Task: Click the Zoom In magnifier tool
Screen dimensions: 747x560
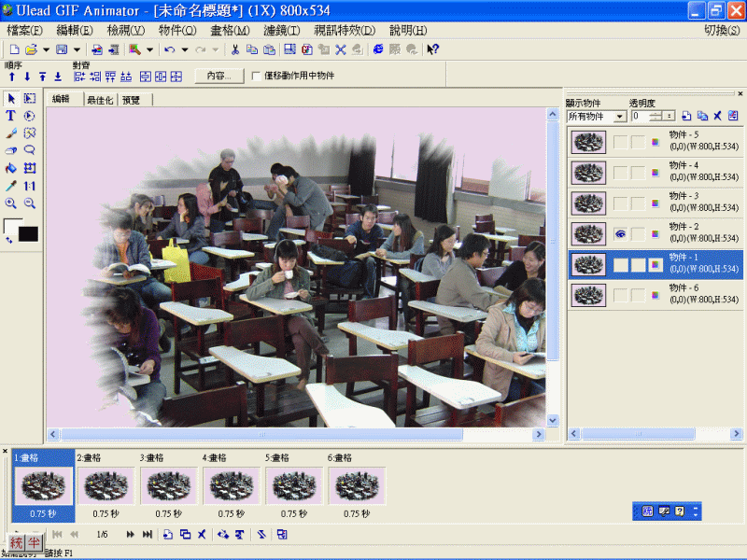Action: point(11,203)
